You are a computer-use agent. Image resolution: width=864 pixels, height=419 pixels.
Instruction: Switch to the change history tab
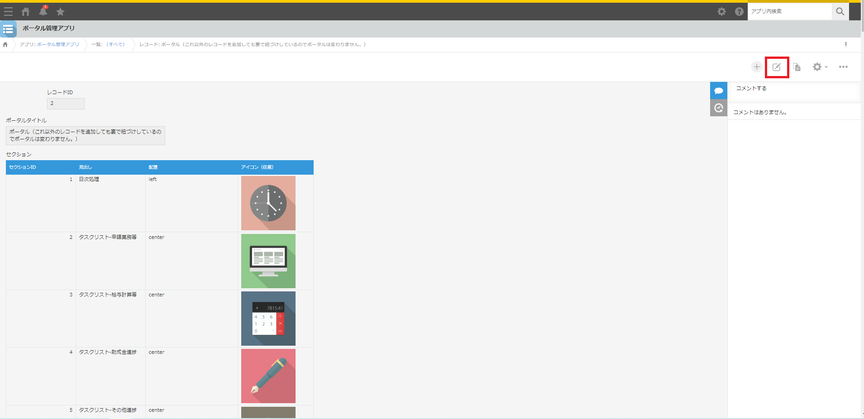pyautogui.click(x=719, y=108)
